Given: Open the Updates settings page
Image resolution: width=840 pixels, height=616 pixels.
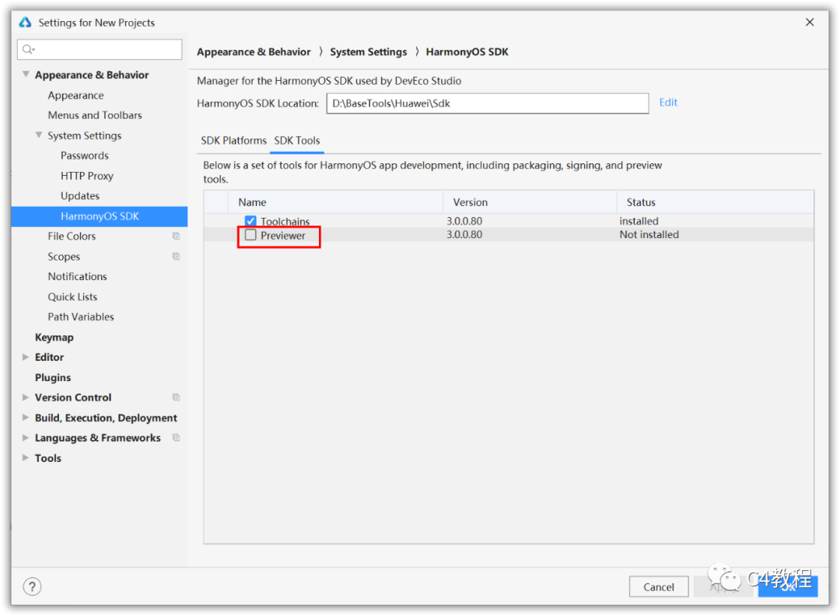Looking at the screenshot, I should point(80,196).
